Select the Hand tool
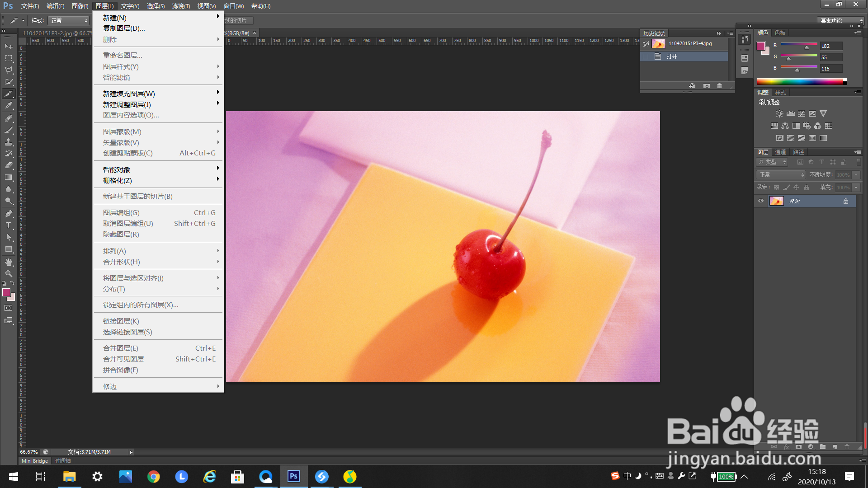The height and width of the screenshot is (488, 868). [9, 262]
